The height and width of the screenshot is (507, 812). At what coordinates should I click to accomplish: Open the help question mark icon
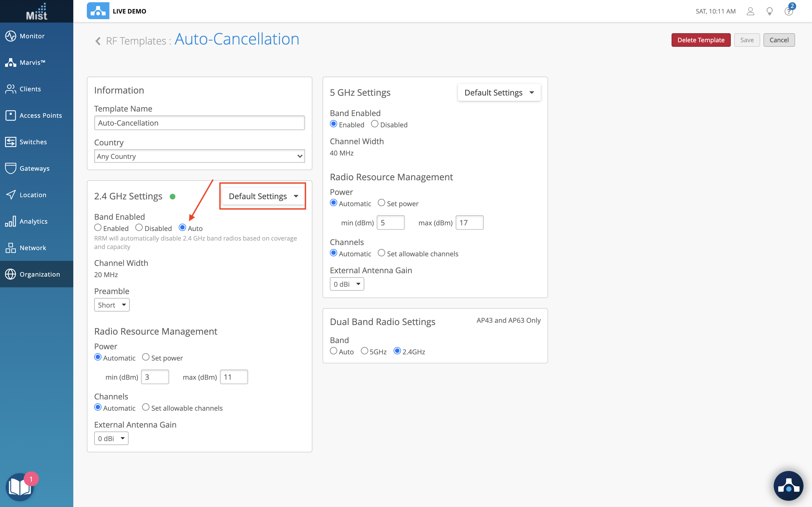(789, 11)
